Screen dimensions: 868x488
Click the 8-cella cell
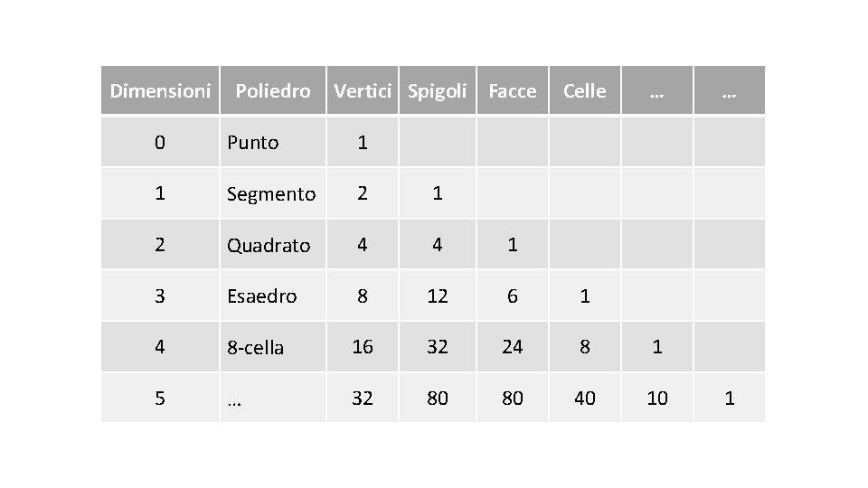256,347
